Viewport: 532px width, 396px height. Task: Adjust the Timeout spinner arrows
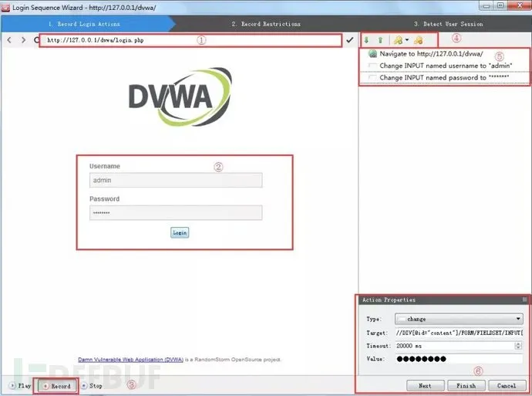click(x=518, y=346)
